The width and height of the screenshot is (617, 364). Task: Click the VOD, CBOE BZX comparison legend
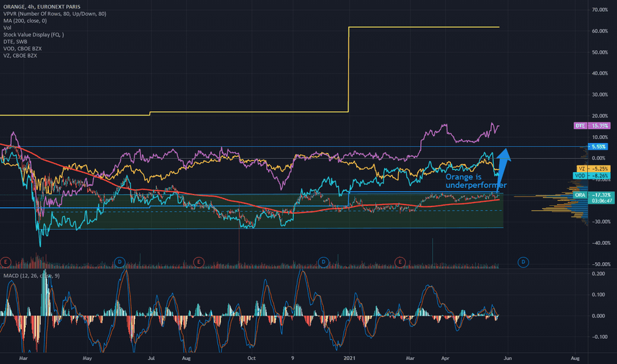(23, 49)
